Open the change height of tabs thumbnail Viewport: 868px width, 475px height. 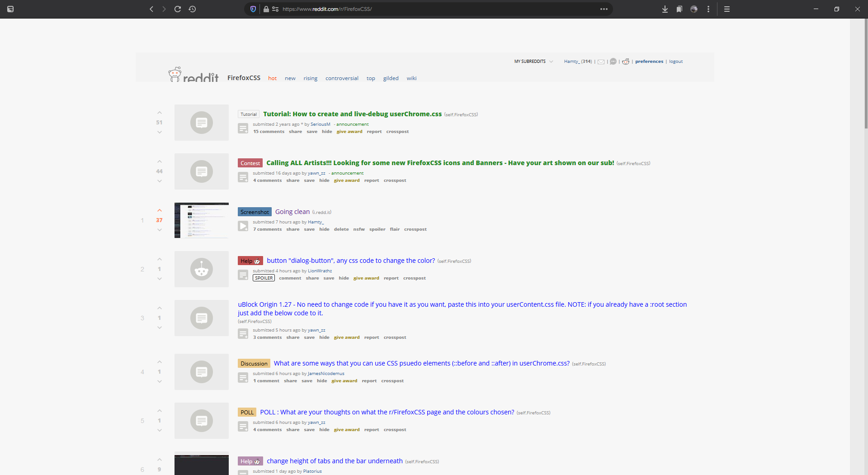pyautogui.click(x=202, y=463)
